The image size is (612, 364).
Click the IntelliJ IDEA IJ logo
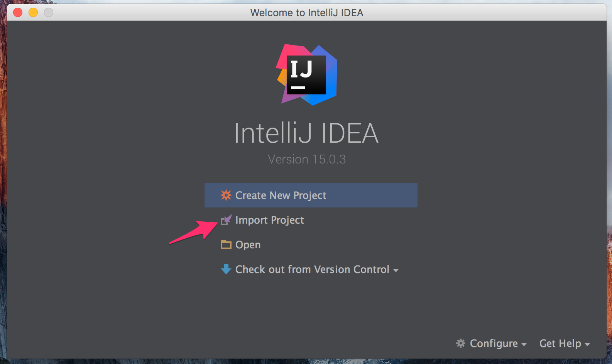tap(306, 75)
